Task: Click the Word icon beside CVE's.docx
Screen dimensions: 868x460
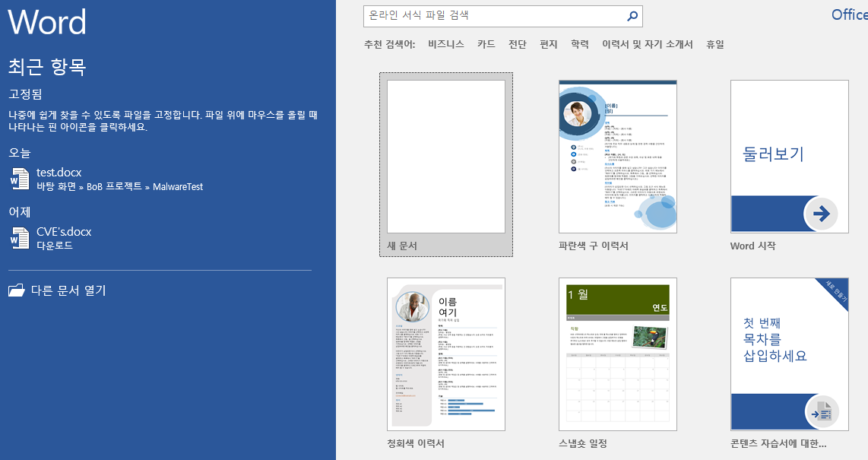Action: [20, 238]
